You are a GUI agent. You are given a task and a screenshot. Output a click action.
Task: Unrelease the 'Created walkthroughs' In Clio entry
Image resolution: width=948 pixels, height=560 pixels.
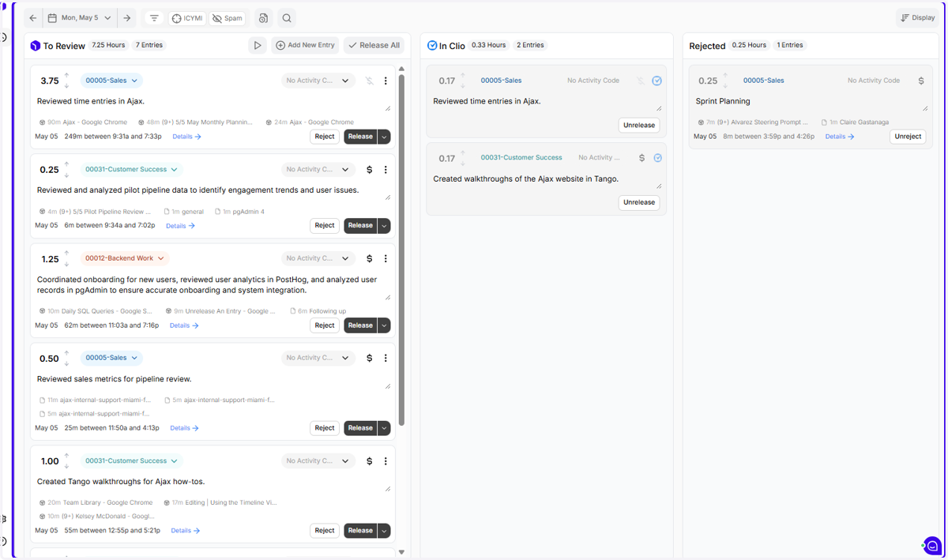click(639, 202)
